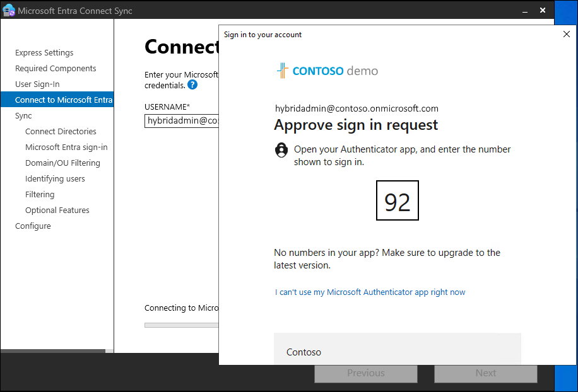578x392 pixels.
Task: Select Express Settings in the sidebar
Action: [44, 53]
